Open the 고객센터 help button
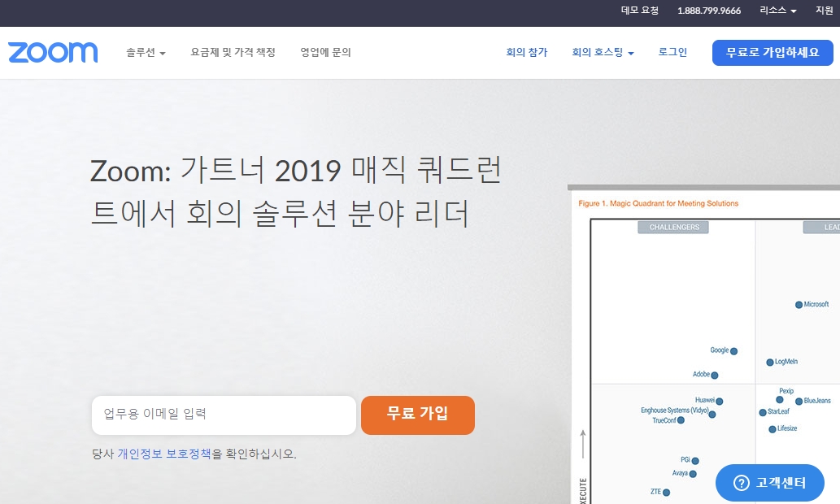 click(x=770, y=483)
